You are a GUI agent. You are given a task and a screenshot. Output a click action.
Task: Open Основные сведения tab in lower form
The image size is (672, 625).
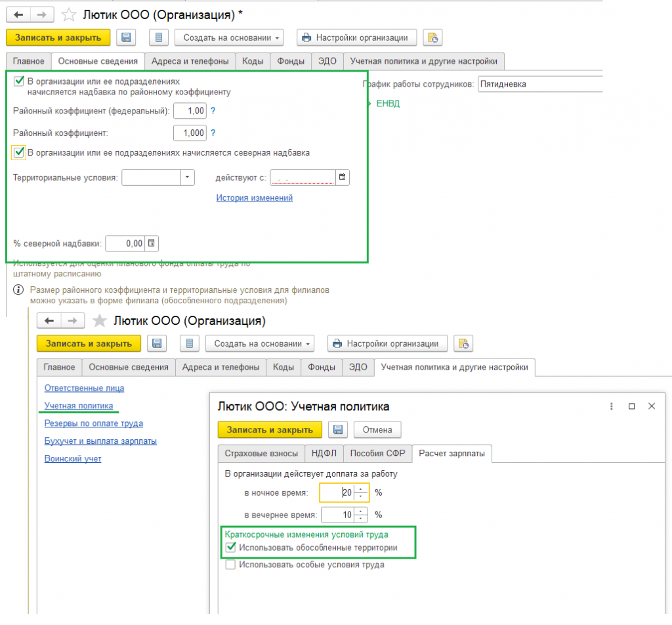pyautogui.click(x=129, y=368)
